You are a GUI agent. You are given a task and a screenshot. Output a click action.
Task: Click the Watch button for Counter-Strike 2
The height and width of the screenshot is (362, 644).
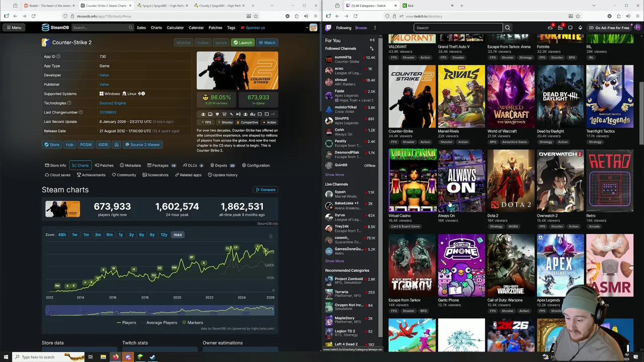click(x=267, y=43)
